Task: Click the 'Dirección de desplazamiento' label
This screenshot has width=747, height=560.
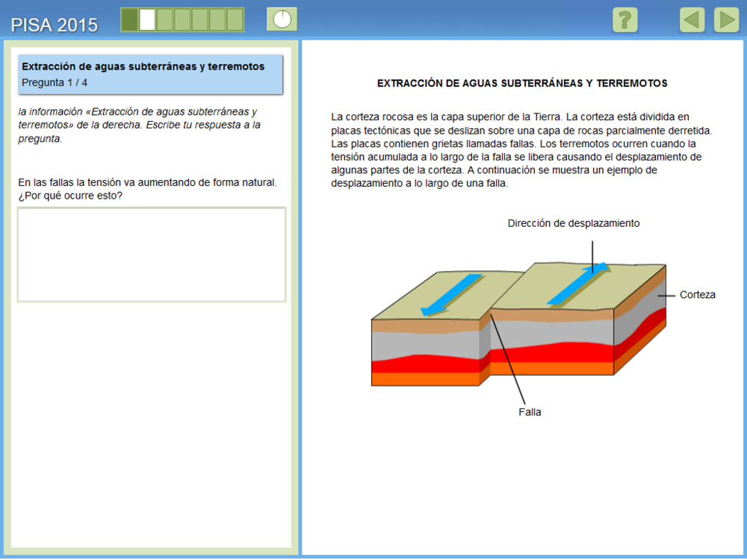Action: click(x=573, y=223)
